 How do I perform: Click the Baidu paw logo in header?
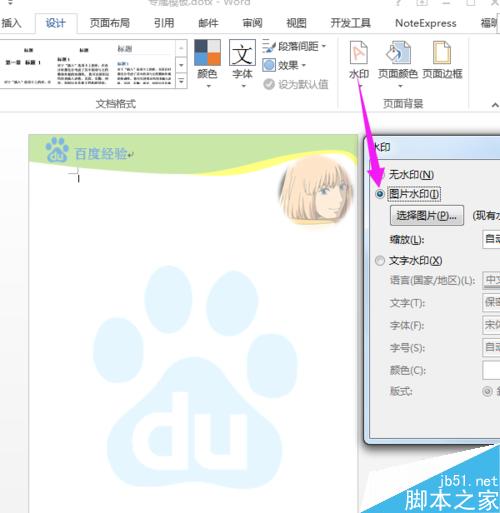[57, 150]
